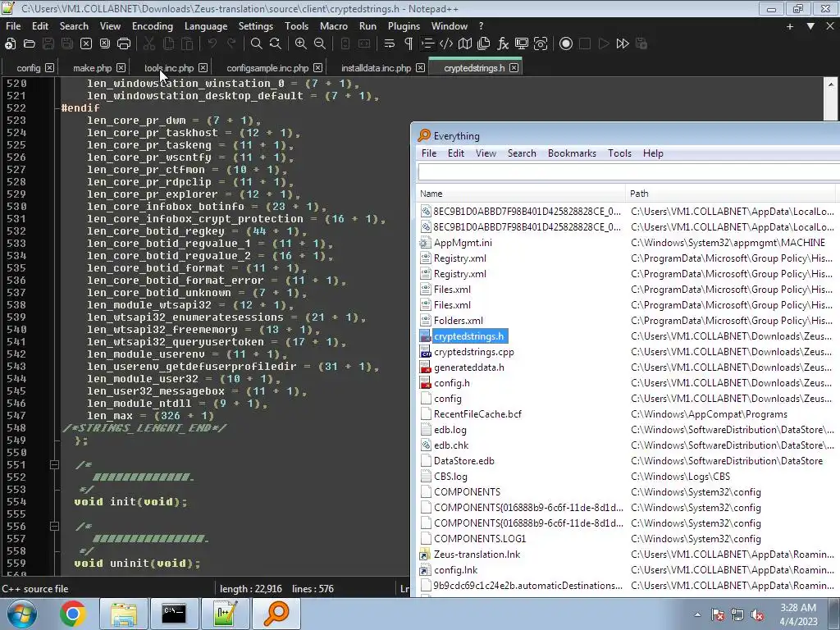This screenshot has width=840, height=630.
Task: Open Everything's Bookmarks menu
Action: coord(572,153)
